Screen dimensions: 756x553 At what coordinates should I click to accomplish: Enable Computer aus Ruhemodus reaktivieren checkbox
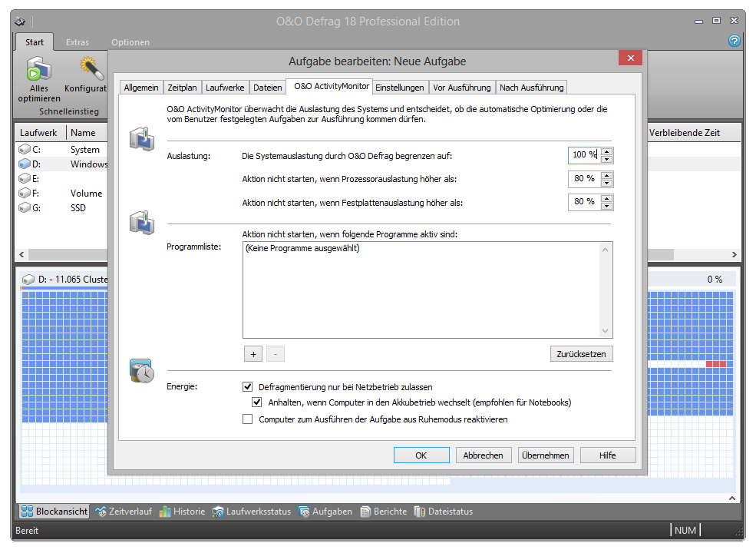pyautogui.click(x=248, y=419)
